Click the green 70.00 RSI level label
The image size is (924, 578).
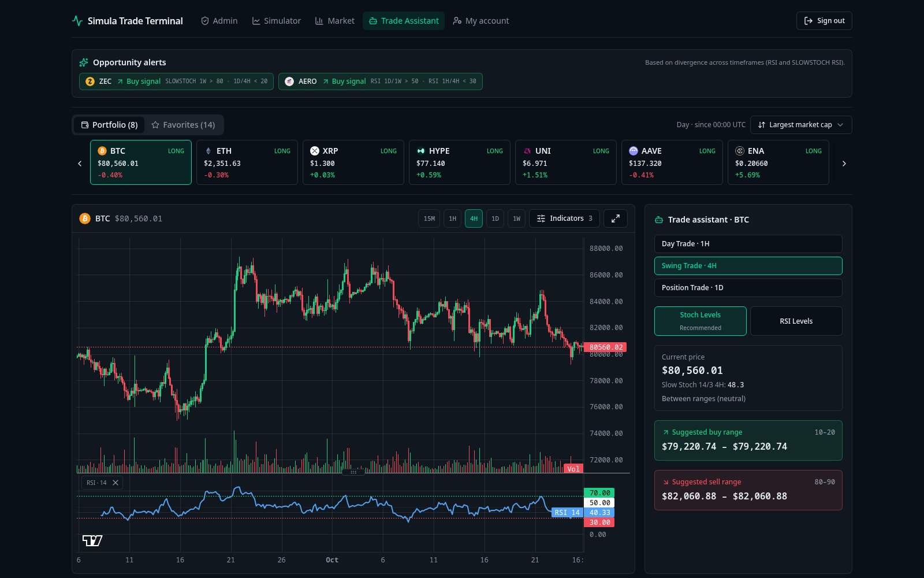pos(599,493)
